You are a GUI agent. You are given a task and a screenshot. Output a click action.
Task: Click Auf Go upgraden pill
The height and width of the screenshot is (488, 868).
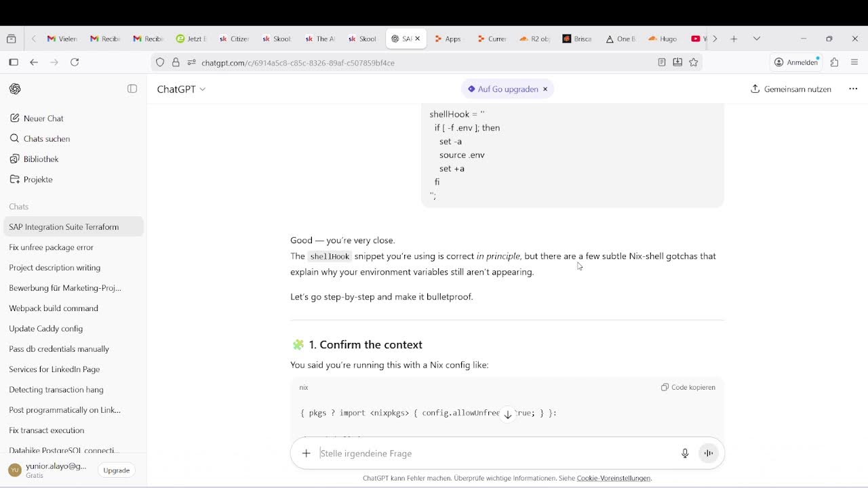pyautogui.click(x=502, y=89)
